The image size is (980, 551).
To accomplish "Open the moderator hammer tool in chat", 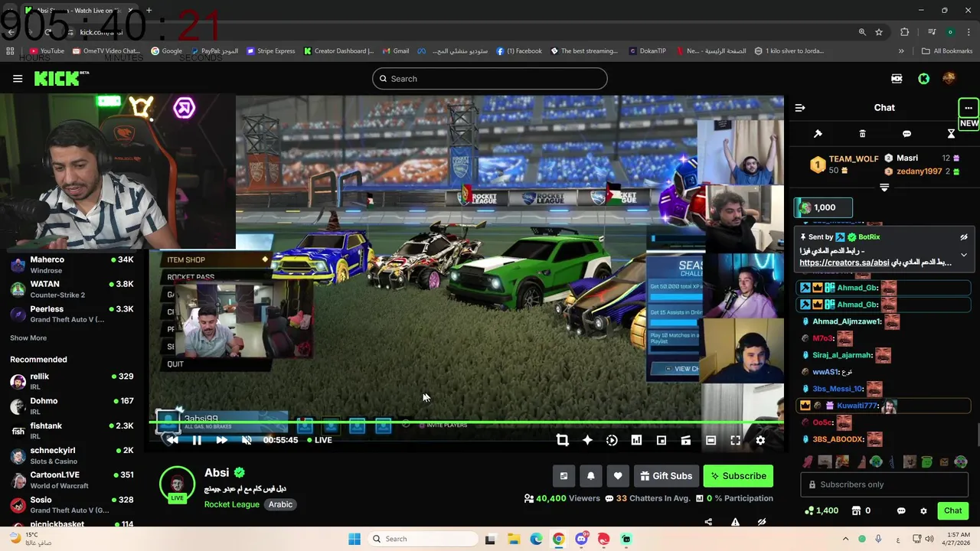I will pyautogui.click(x=818, y=134).
